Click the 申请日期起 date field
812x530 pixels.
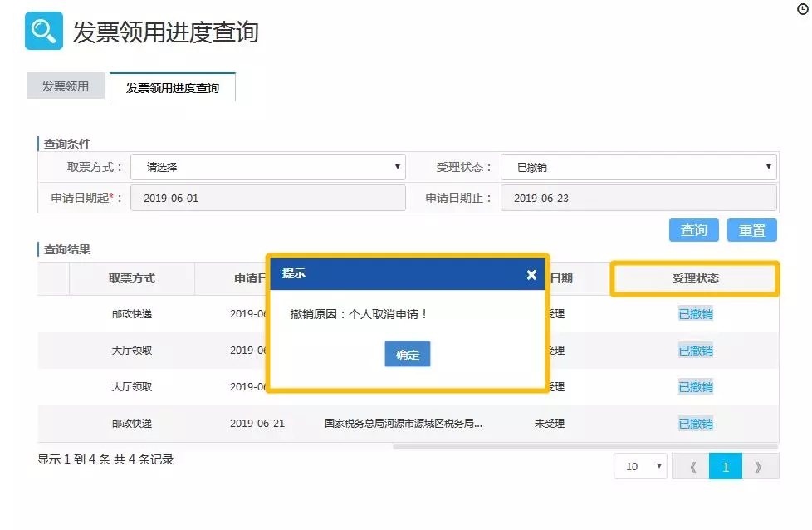click(267, 198)
